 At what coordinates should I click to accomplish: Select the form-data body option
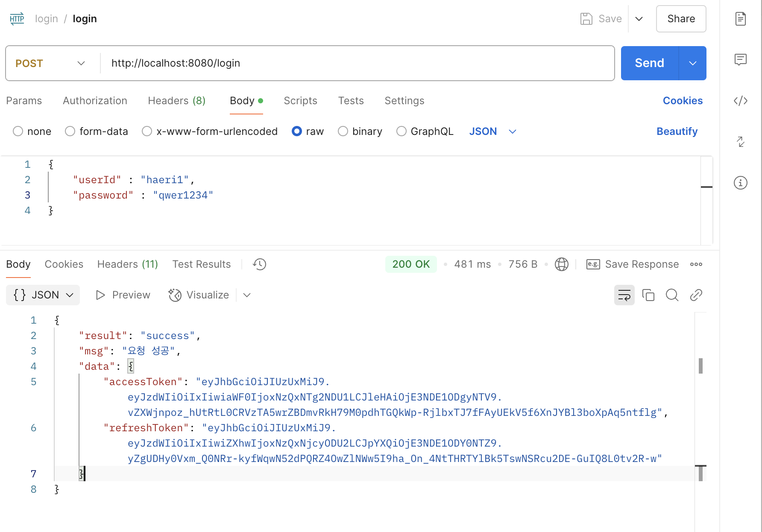70,132
